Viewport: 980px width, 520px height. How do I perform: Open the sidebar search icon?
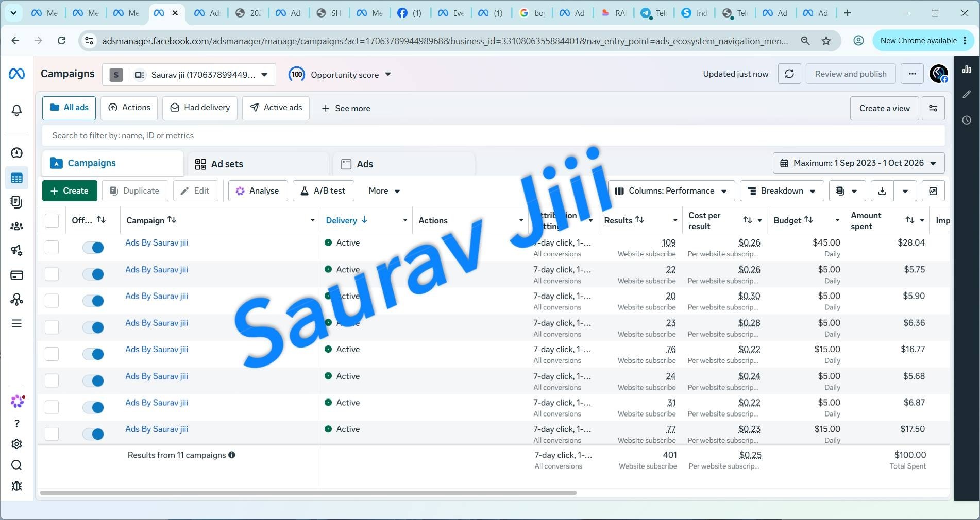tap(16, 465)
